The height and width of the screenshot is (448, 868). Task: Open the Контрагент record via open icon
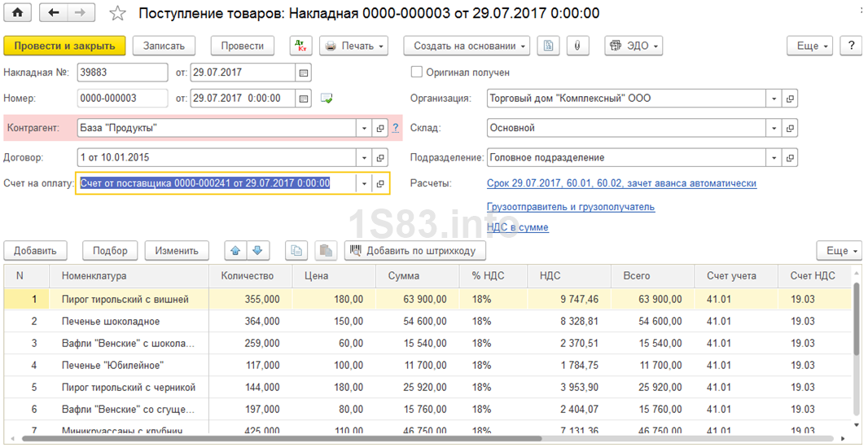pos(379,128)
